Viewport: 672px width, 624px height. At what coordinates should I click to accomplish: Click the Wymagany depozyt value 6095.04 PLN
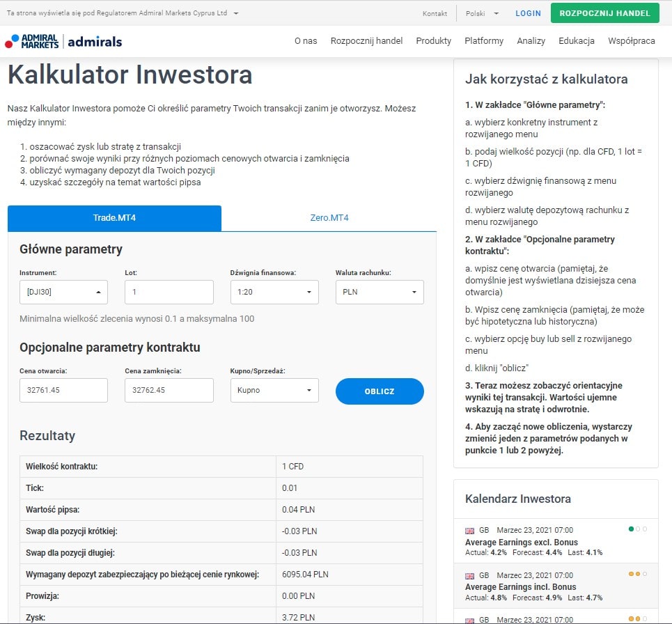pos(305,575)
